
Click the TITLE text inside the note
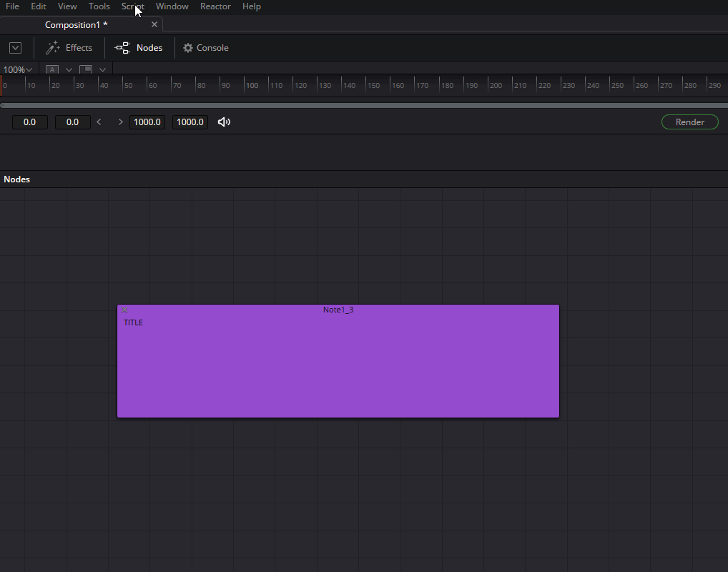tap(133, 322)
